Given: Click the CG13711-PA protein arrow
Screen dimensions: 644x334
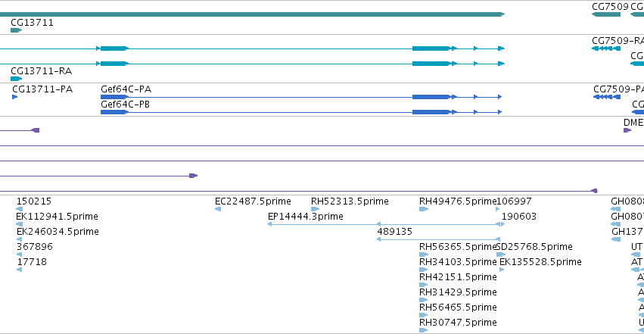Looking at the screenshot, I should pos(15,97).
